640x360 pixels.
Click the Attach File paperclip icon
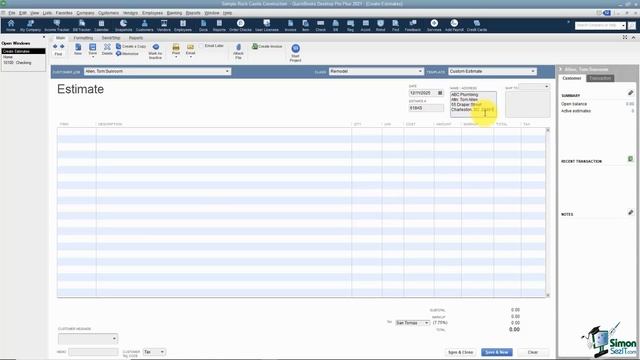tap(238, 51)
